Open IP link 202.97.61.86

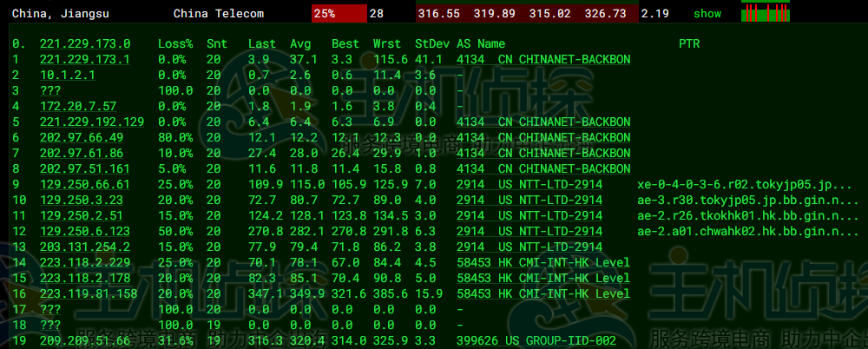tap(82, 153)
